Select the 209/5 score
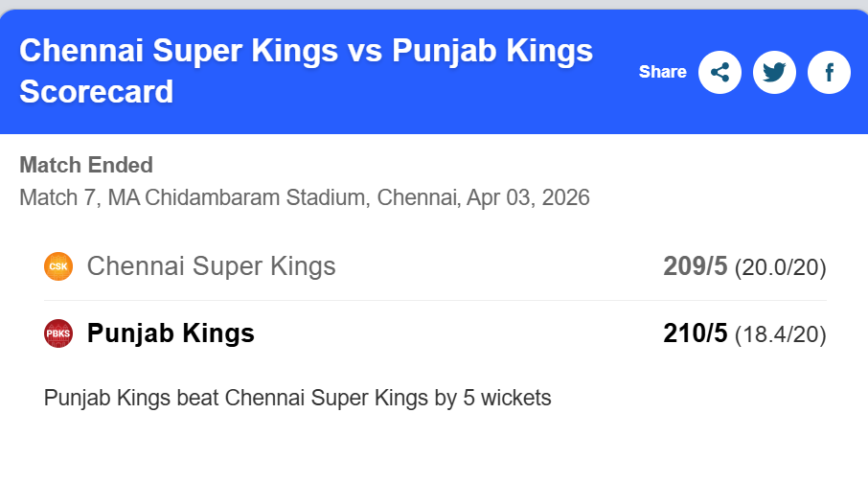Viewport: 868px width, 482px height. point(696,266)
